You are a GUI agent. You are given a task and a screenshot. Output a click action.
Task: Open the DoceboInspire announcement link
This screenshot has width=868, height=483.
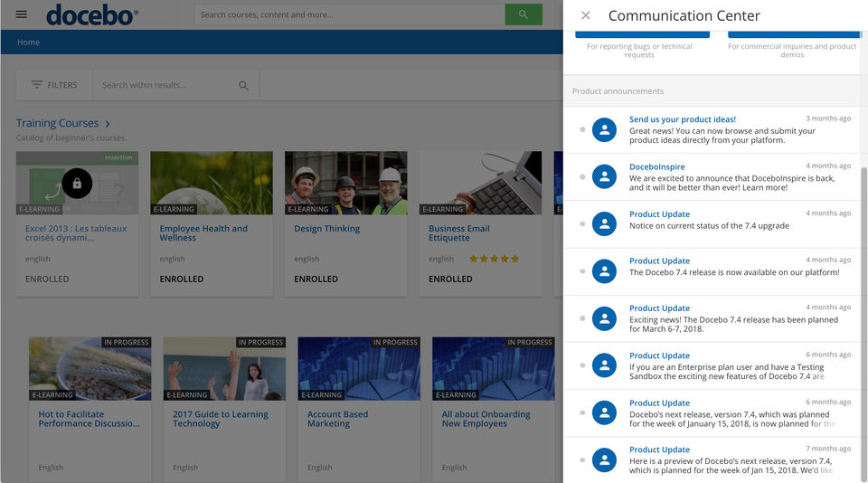point(657,166)
